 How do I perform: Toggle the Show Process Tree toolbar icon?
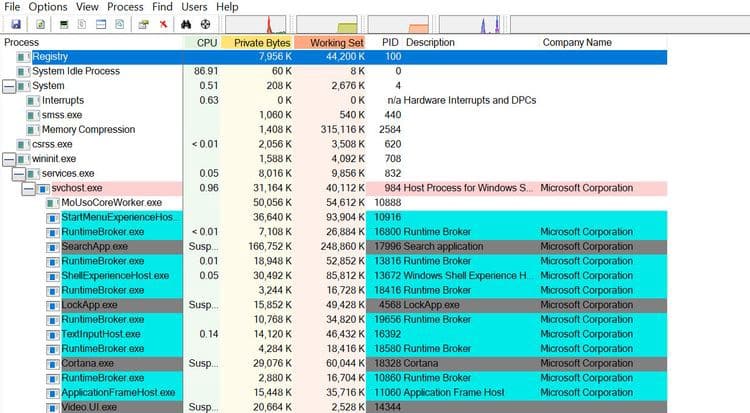click(82, 24)
